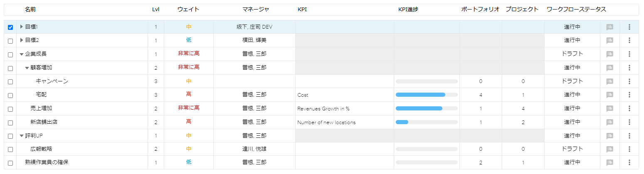
Task: Click comment icon in 企業成長 row
Action: point(609,54)
